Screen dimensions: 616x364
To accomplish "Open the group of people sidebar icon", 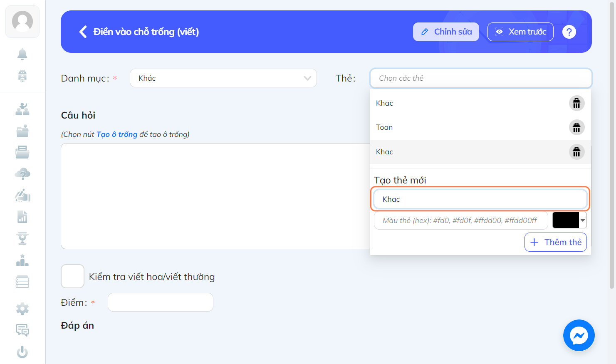I will pos(22,109).
